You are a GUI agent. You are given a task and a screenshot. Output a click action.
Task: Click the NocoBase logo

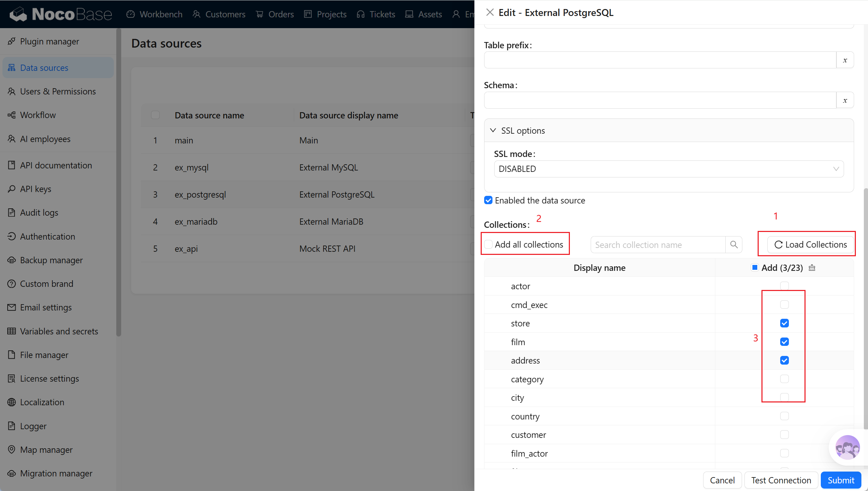[61, 14]
